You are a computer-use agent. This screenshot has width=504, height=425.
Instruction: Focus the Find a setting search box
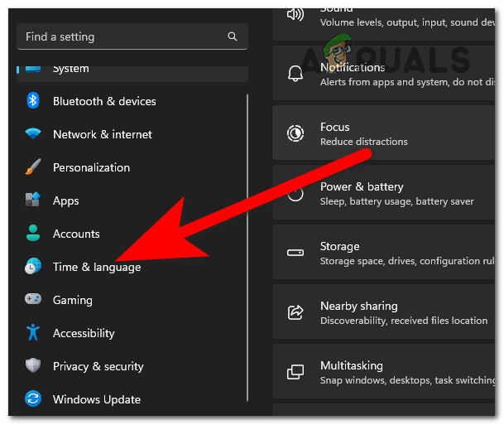pos(132,36)
